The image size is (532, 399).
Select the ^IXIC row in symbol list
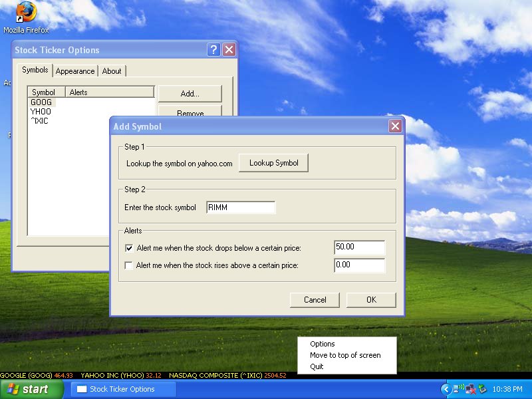click(x=40, y=121)
